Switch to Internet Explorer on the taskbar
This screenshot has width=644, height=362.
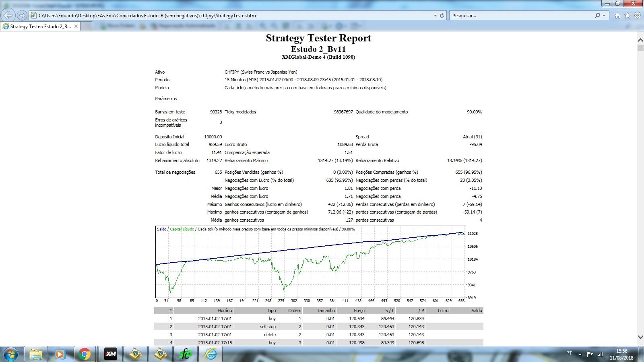(x=210, y=354)
